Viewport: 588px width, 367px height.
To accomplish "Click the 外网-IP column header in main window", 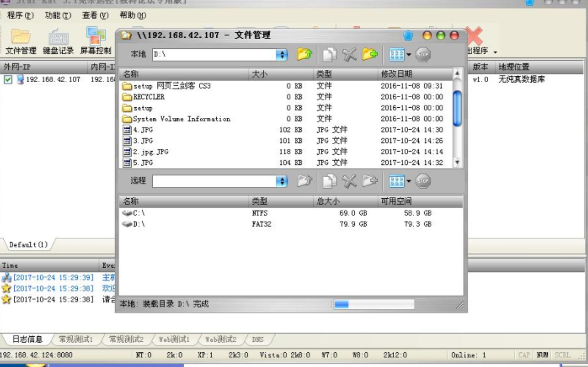I will coord(44,67).
